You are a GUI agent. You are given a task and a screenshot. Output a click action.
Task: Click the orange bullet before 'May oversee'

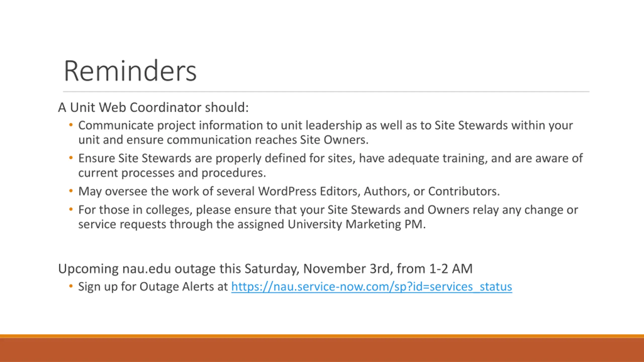(71, 191)
